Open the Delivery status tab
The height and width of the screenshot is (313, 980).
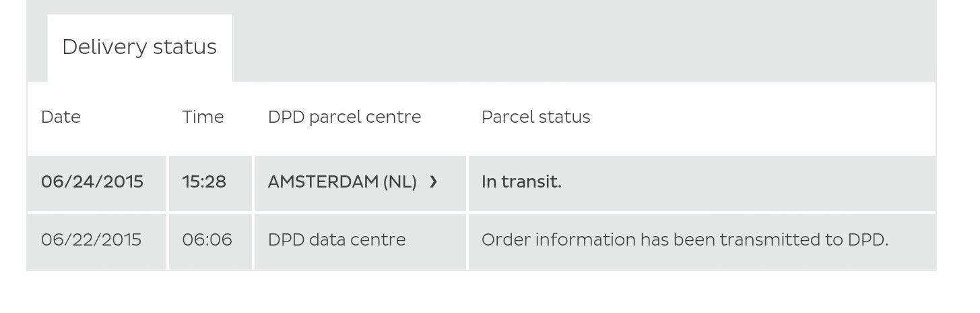[139, 48]
